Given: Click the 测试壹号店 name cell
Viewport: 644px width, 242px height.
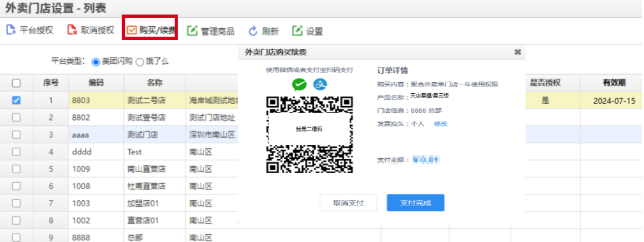Looking at the screenshot, I should 154,118.
